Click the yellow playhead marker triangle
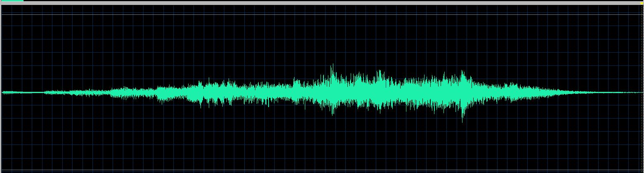This screenshot has height=173, width=644. tap(642, 3)
